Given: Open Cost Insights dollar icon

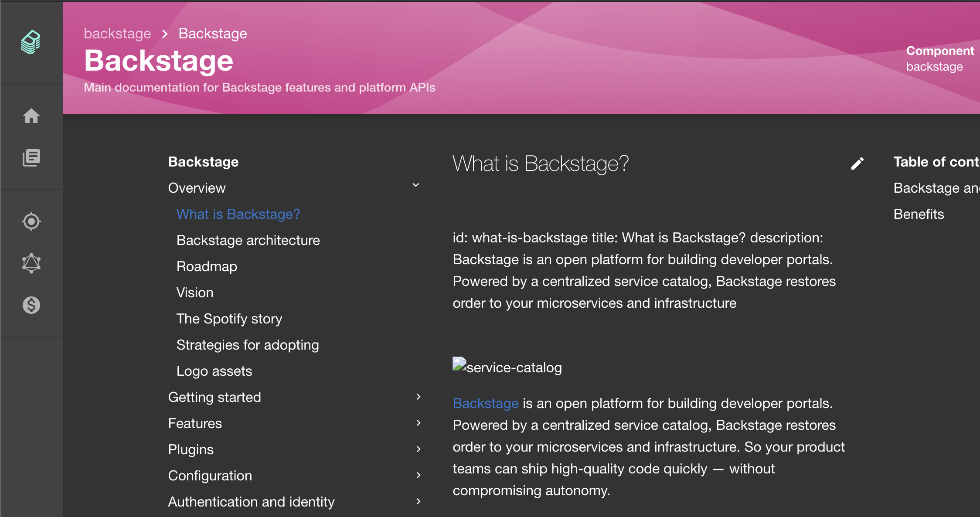Looking at the screenshot, I should click(31, 305).
